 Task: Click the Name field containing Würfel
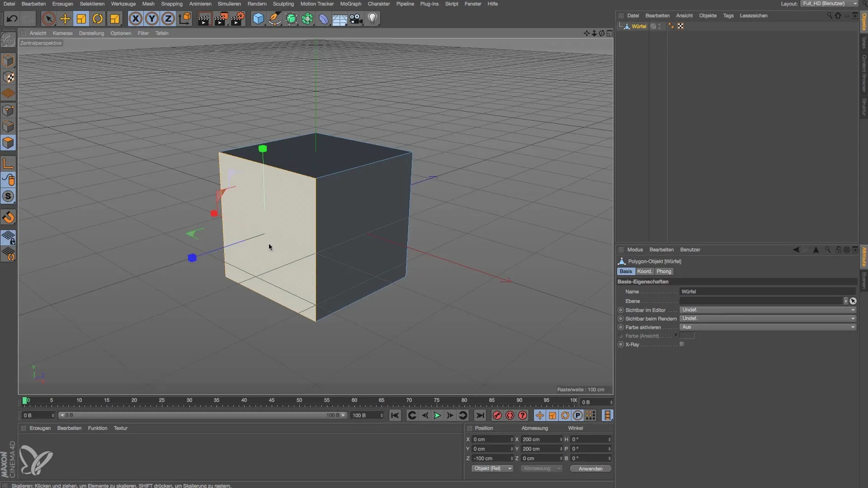click(x=768, y=292)
